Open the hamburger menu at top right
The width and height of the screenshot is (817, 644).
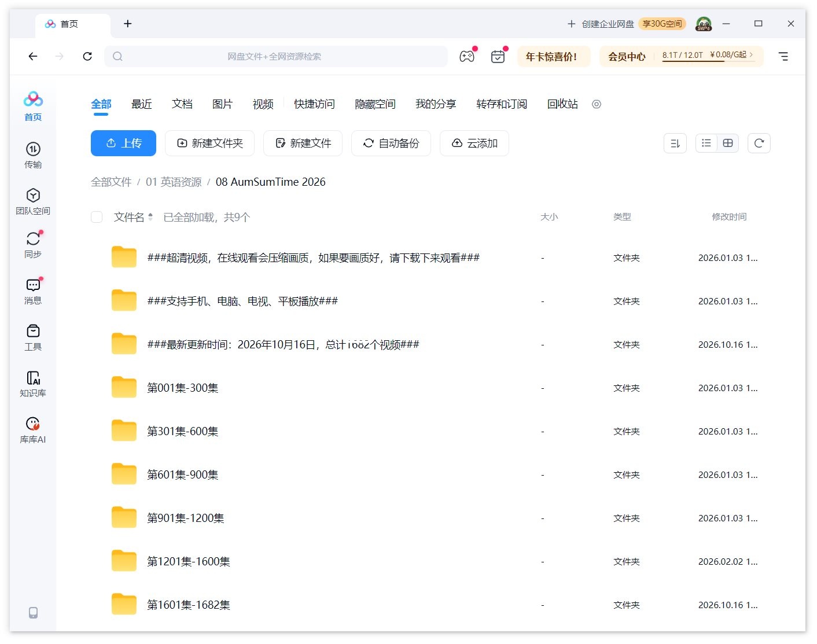[x=783, y=56]
